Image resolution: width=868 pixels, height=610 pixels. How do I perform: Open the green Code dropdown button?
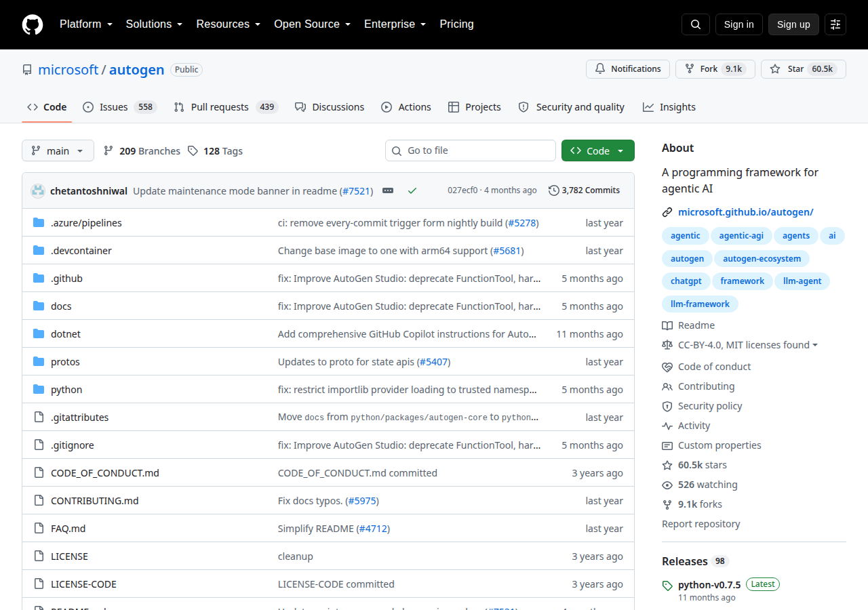[x=598, y=150]
